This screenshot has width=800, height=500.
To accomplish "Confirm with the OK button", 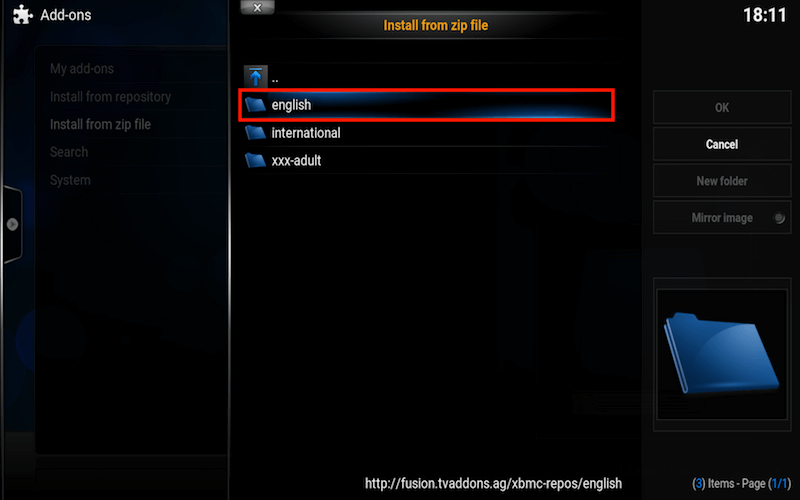I will pyautogui.click(x=722, y=107).
